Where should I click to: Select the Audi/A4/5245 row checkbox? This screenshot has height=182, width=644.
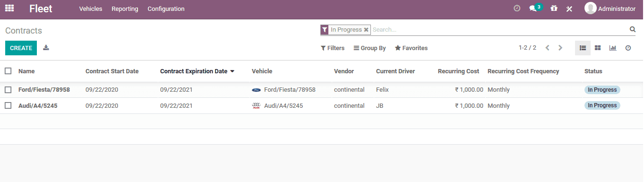click(x=8, y=106)
